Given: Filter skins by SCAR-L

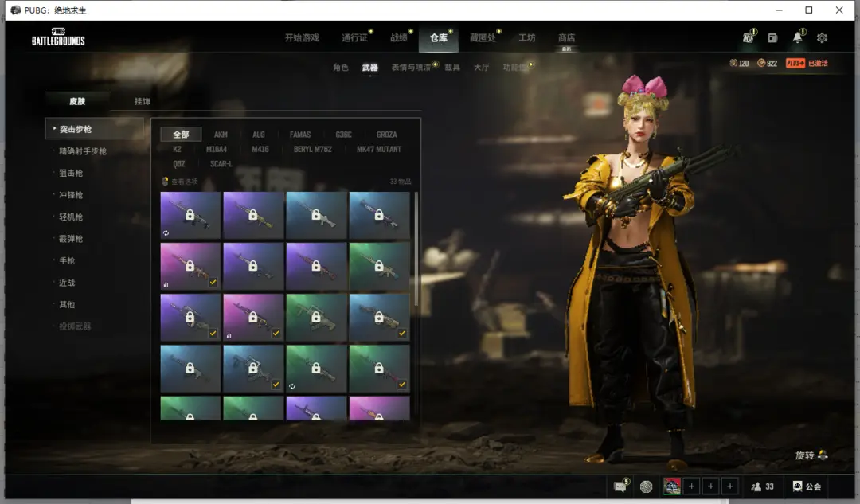Looking at the screenshot, I should coord(221,164).
